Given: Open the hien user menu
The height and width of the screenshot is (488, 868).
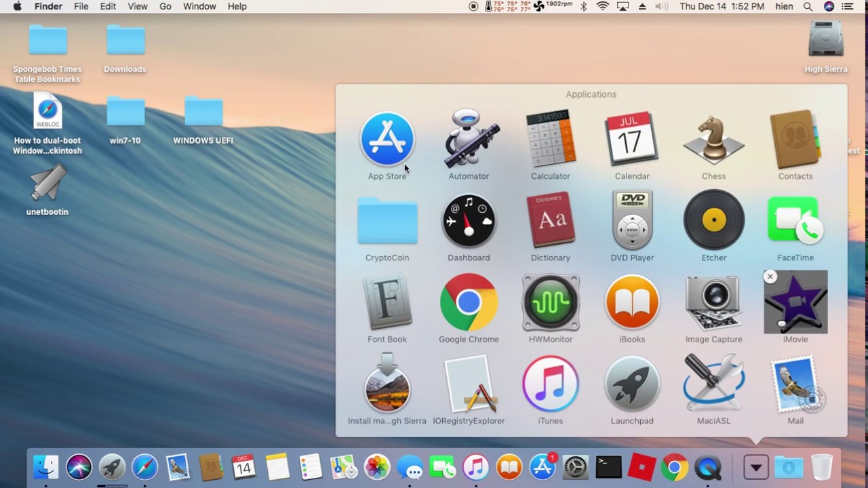Looking at the screenshot, I should pyautogui.click(x=785, y=6).
